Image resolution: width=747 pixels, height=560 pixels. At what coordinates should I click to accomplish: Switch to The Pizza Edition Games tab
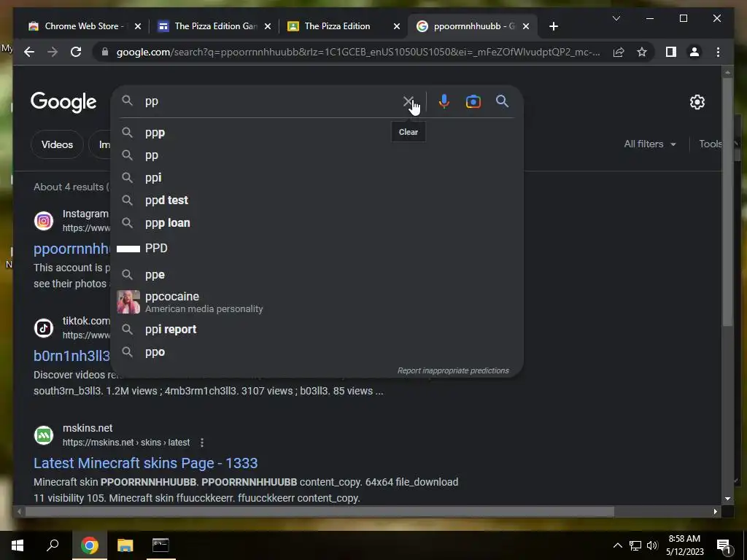pos(214,26)
